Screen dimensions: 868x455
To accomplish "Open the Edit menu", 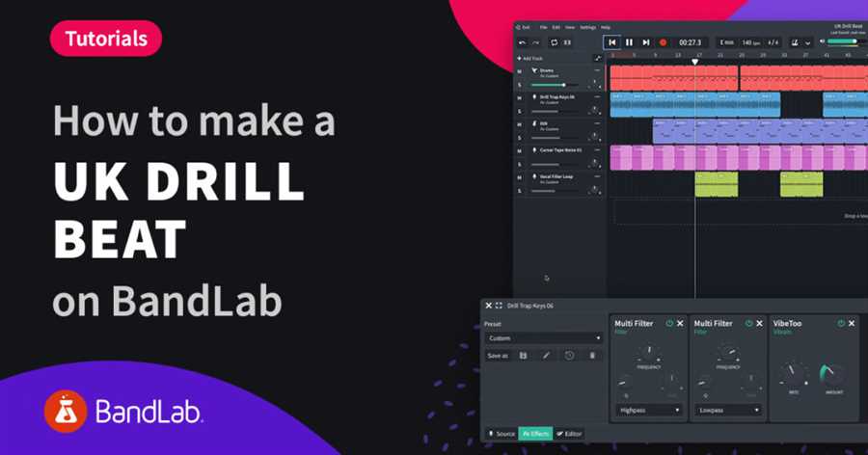I will tap(556, 27).
